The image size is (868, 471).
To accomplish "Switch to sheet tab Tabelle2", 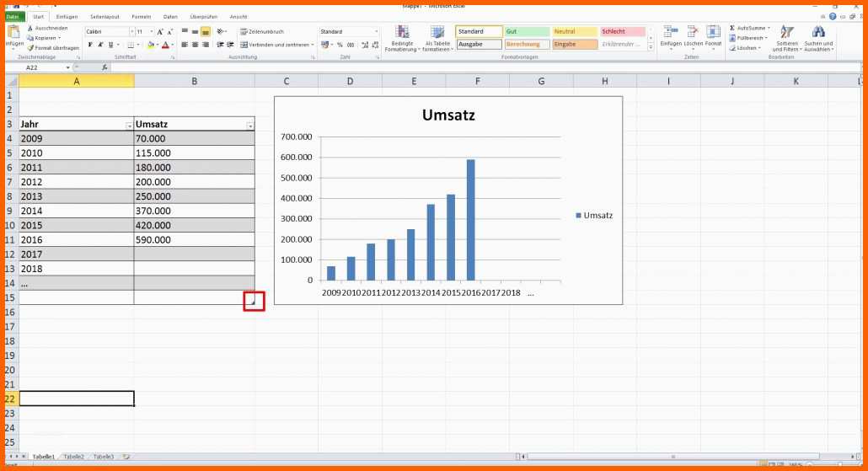I will click(x=73, y=458).
